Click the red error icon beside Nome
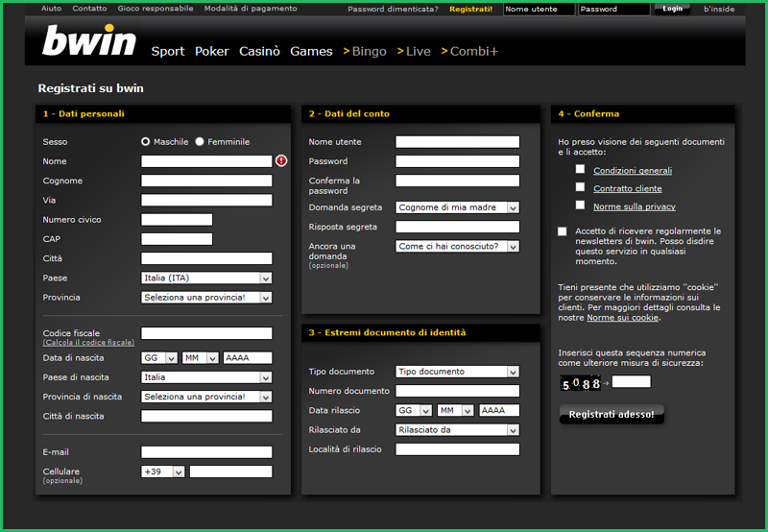Screen dimensions: 768x532 [281, 160]
